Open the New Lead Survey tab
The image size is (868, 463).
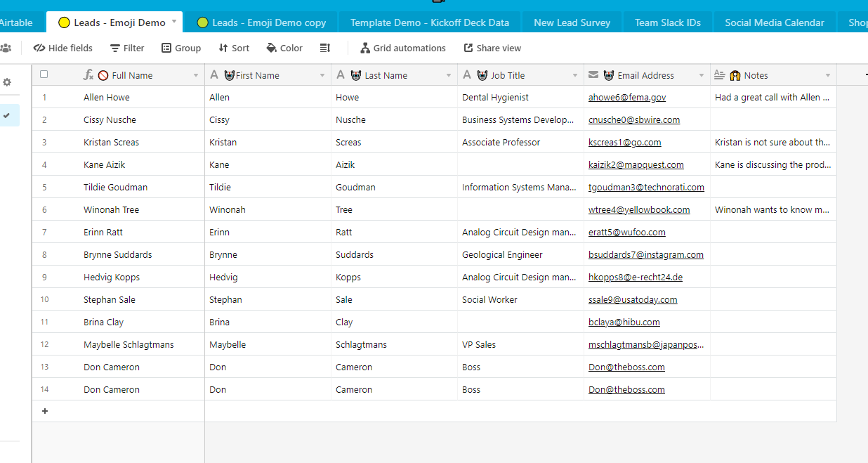tap(572, 22)
